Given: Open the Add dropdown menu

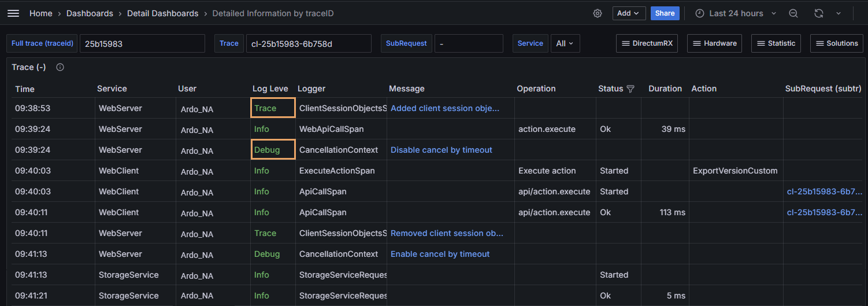Looking at the screenshot, I should pos(629,13).
